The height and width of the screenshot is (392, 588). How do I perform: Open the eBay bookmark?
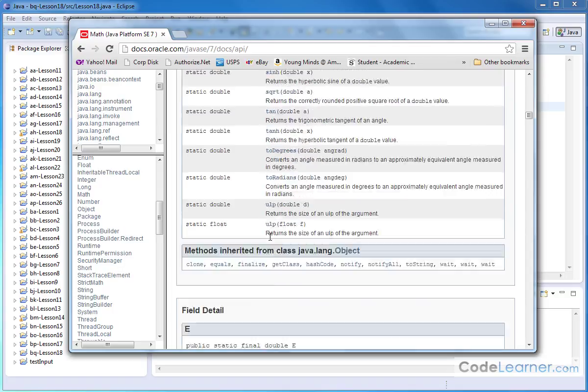pyautogui.click(x=257, y=62)
